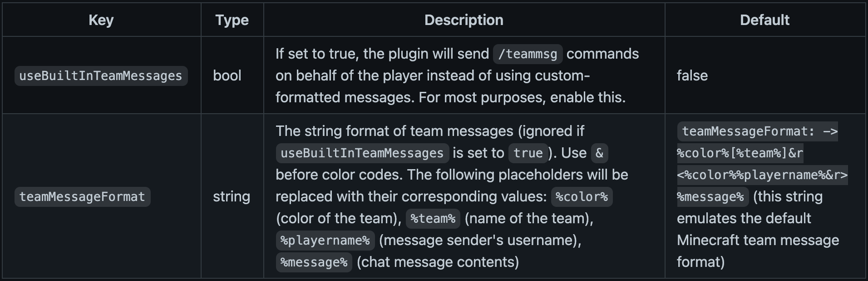The width and height of the screenshot is (868, 281).
Task: Click the Default column header
Action: 764,20
